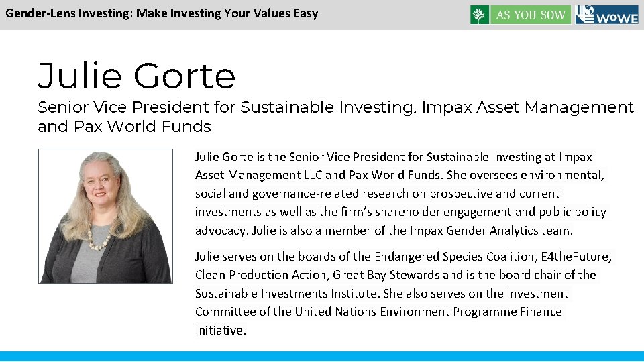
Task: Click the blue bar at slide bottom
Action: pos(322,356)
